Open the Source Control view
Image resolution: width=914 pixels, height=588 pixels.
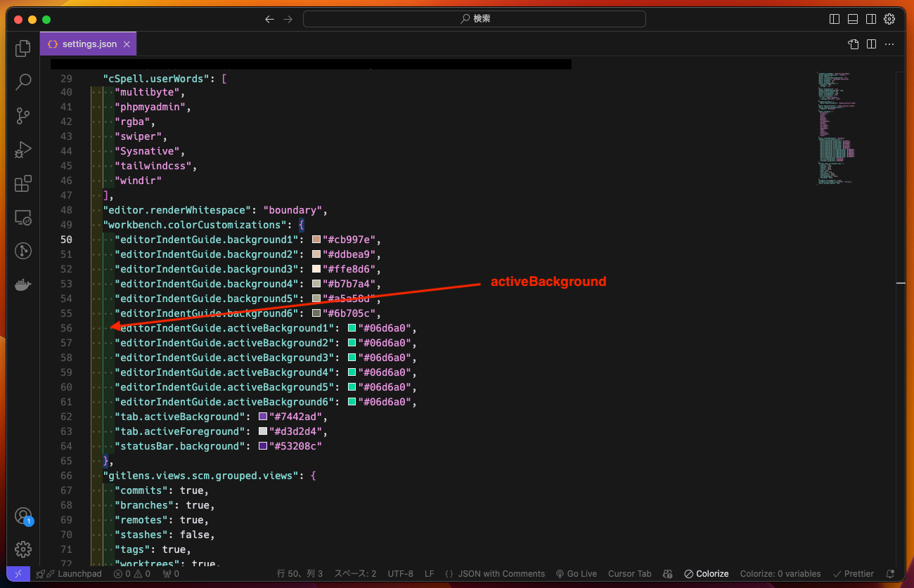[x=23, y=116]
